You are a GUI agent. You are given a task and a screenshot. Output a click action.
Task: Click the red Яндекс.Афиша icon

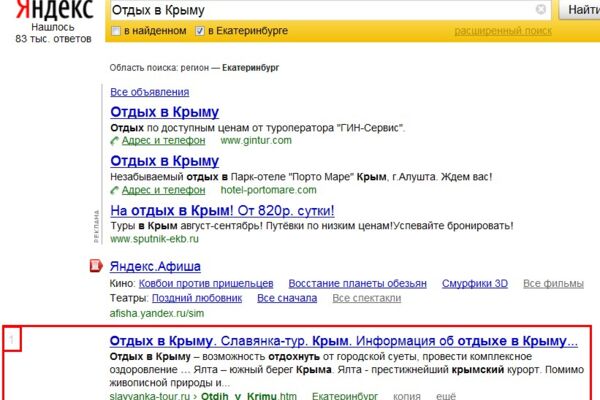[96, 266]
